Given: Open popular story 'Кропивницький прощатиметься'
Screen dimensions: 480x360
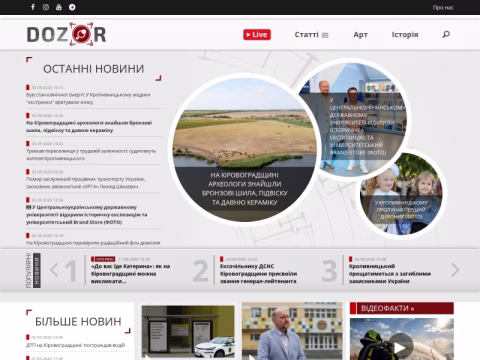Looking at the screenshot, I should point(390,274).
